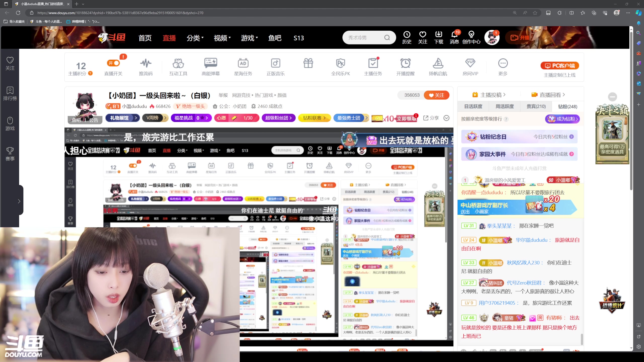Switch to 周活跃度 tab

click(x=505, y=106)
